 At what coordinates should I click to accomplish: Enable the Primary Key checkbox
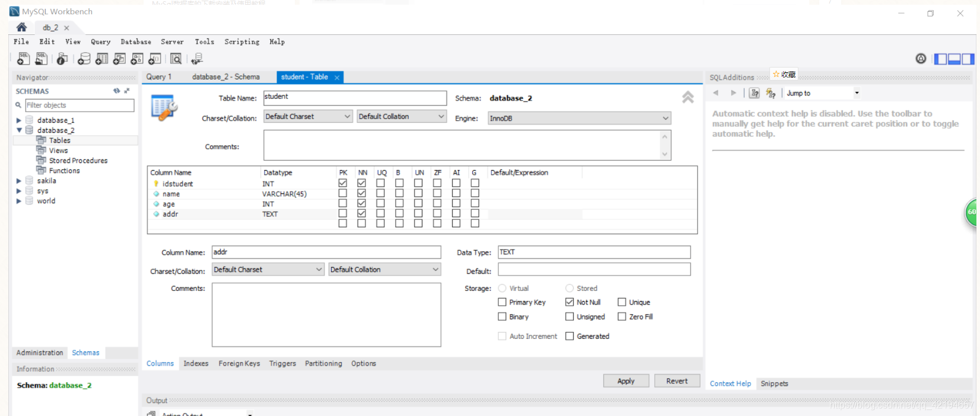(502, 302)
